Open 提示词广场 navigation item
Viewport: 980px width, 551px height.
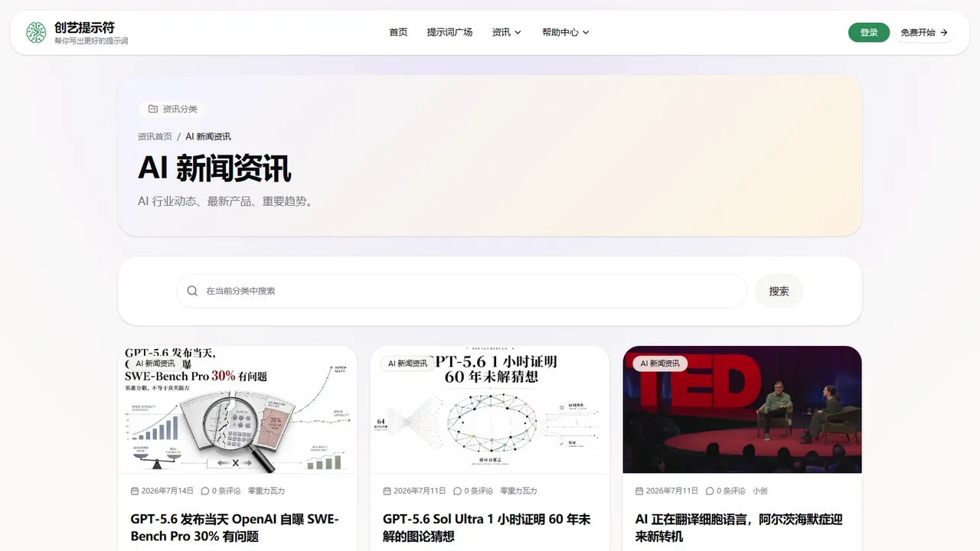click(449, 32)
